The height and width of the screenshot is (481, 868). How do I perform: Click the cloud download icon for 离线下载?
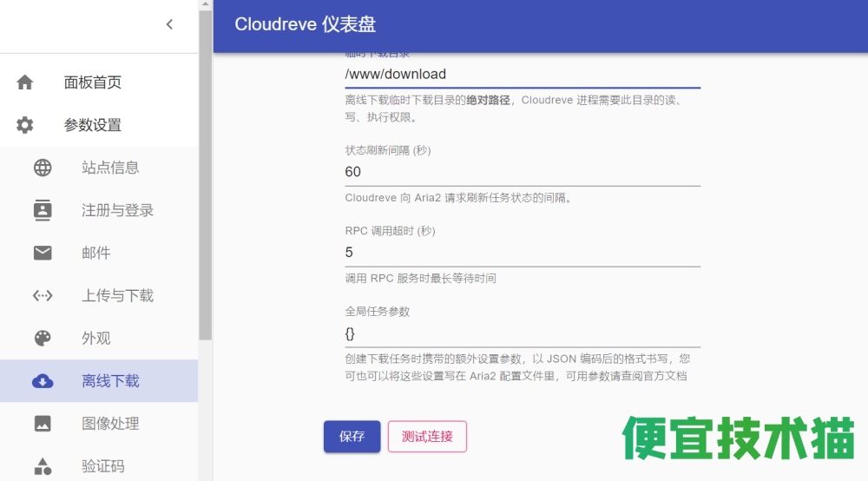pos(43,381)
